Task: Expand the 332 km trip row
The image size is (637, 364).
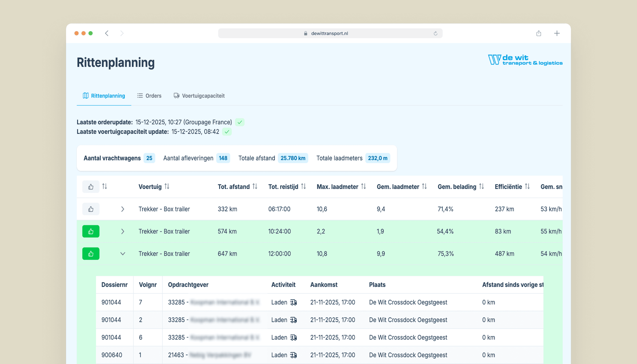Action: 122,209
